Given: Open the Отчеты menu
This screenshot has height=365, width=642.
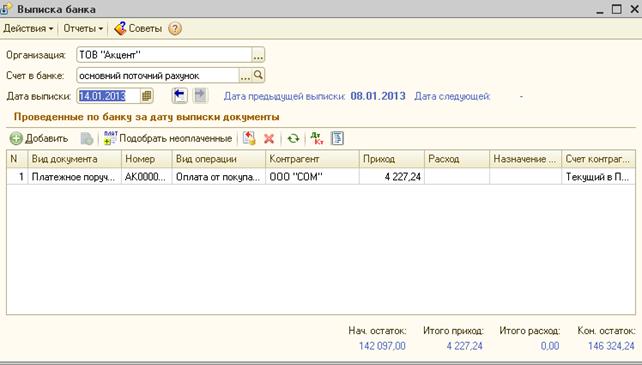Looking at the screenshot, I should (83, 29).
